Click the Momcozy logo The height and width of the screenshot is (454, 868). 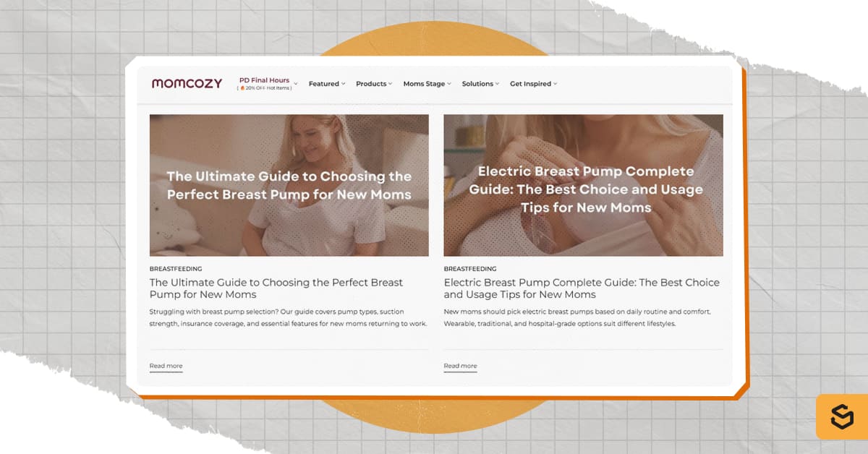point(187,84)
